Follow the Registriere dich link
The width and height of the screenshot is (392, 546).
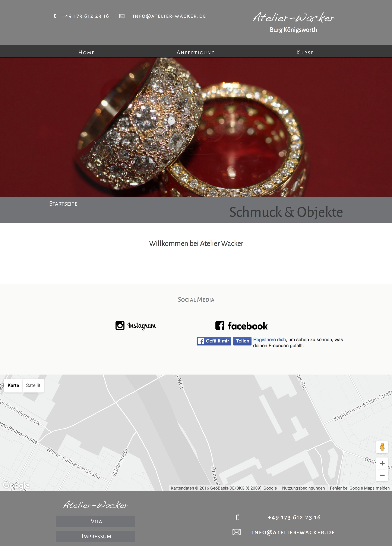pyautogui.click(x=269, y=339)
